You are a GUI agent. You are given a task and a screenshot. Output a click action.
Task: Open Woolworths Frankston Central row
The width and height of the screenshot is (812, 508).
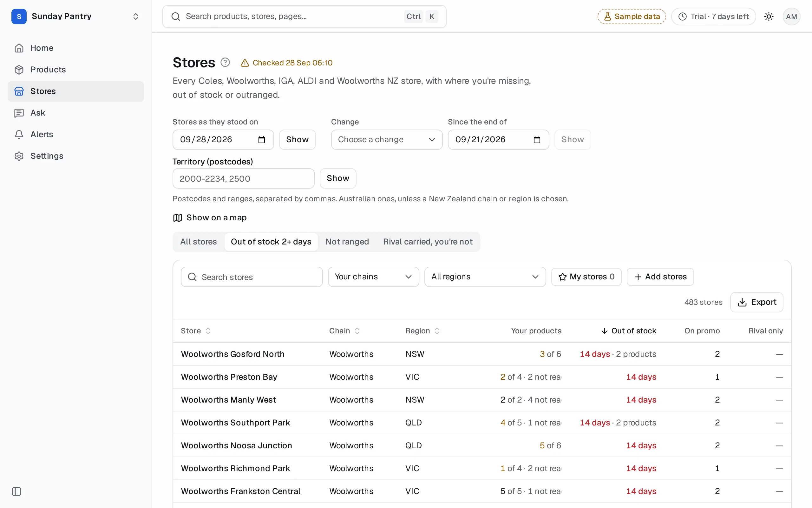click(x=482, y=491)
